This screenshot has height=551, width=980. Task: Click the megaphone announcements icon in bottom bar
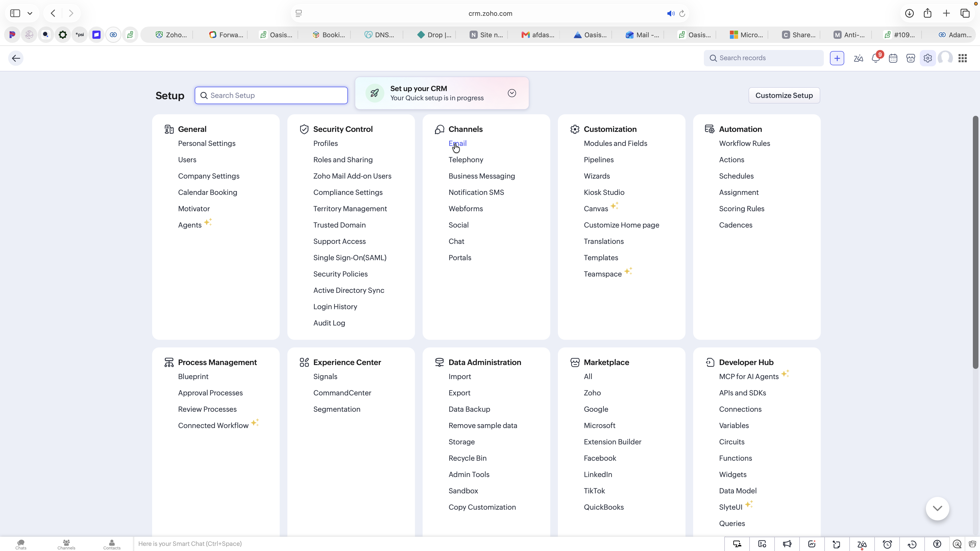[787, 544]
